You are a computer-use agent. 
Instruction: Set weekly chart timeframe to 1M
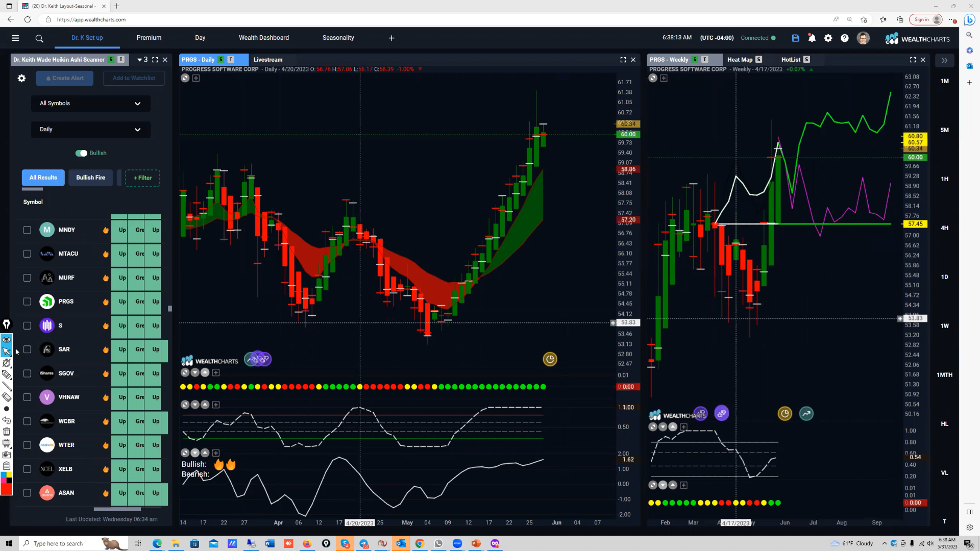coord(945,81)
